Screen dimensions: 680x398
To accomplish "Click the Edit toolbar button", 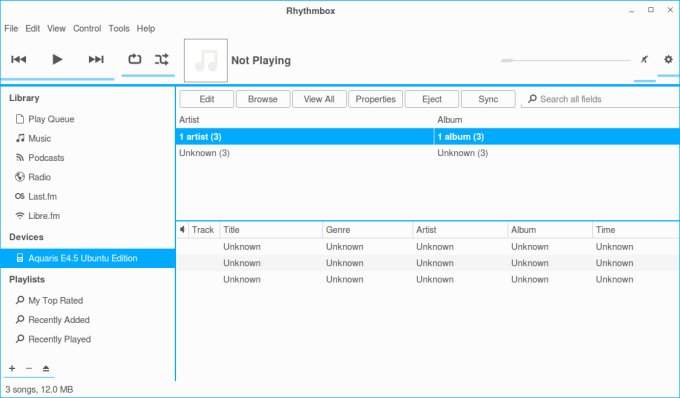I will [207, 99].
